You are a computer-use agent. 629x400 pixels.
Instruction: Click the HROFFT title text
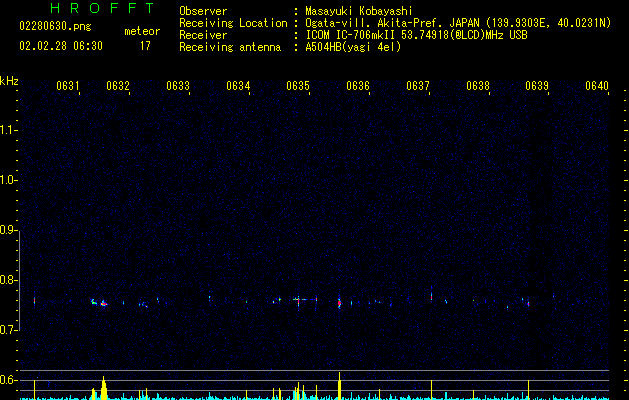(102, 8)
